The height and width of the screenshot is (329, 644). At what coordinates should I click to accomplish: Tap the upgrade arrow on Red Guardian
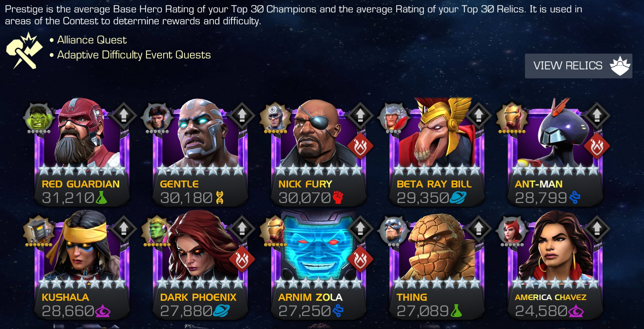(123, 115)
